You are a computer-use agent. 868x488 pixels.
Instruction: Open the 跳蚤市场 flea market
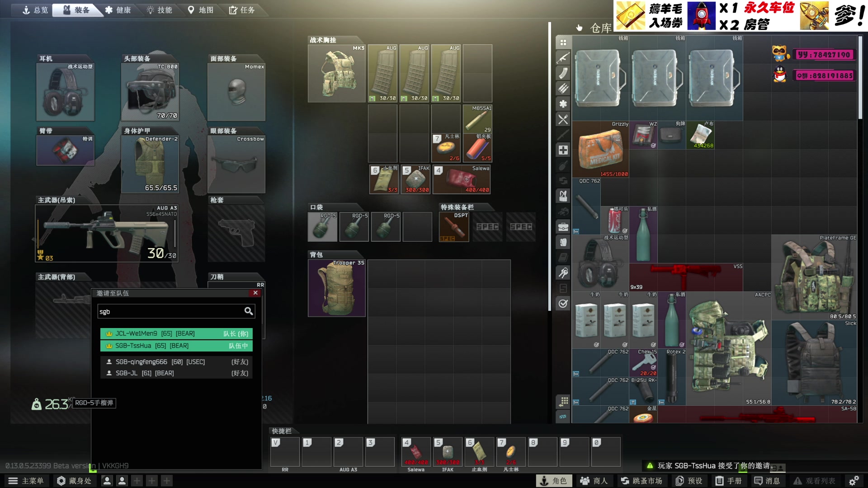tap(642, 481)
